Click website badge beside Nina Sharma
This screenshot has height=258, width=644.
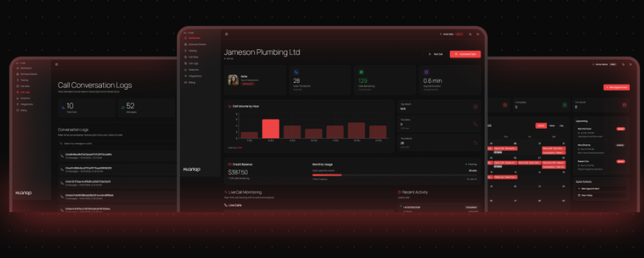(x=620, y=145)
